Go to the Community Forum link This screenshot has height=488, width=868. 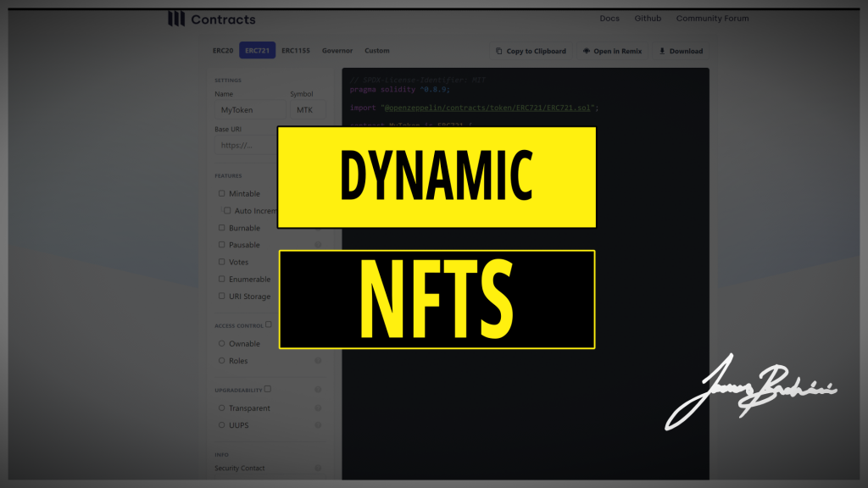tap(712, 19)
